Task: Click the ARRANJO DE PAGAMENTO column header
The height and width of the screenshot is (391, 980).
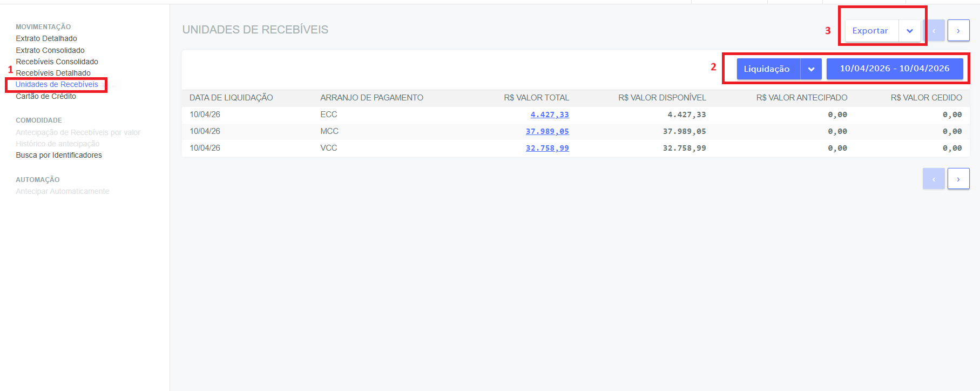Action: [x=371, y=98]
